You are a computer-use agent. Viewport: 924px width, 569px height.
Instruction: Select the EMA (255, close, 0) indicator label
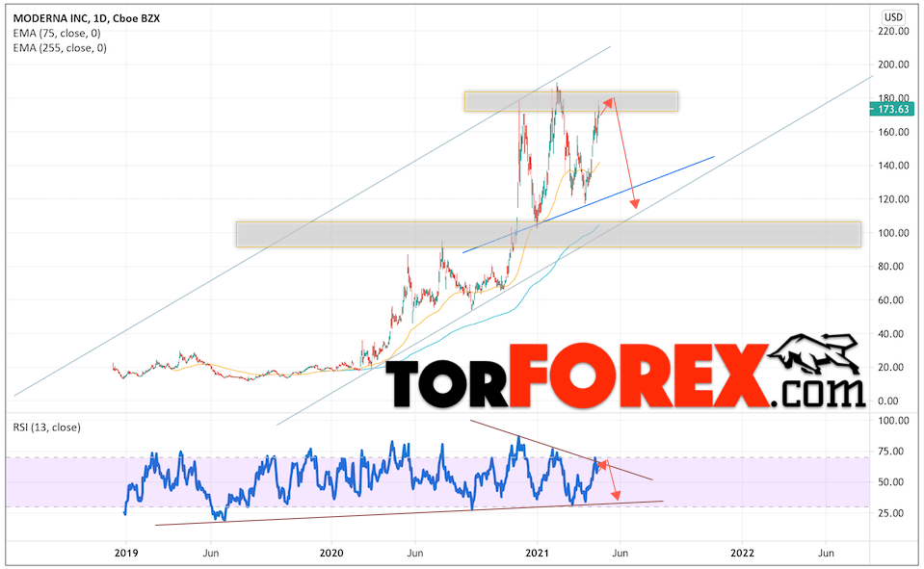click(60, 48)
